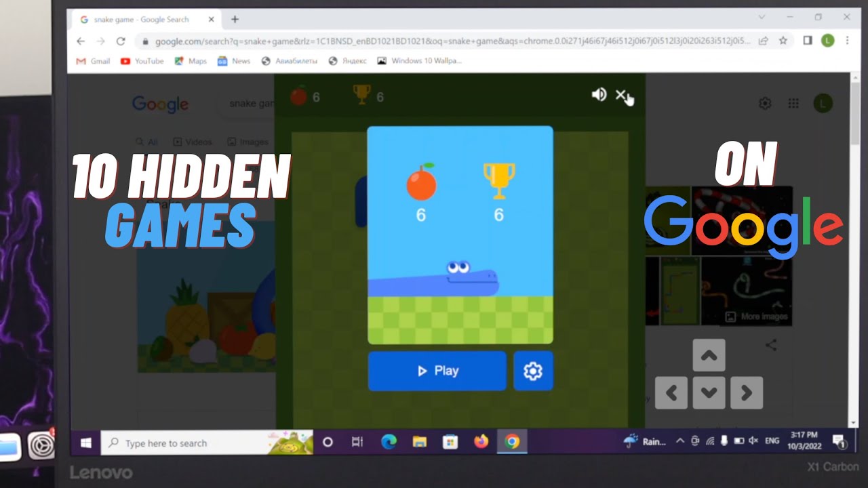Open the Яндекс bookmark

[347, 61]
